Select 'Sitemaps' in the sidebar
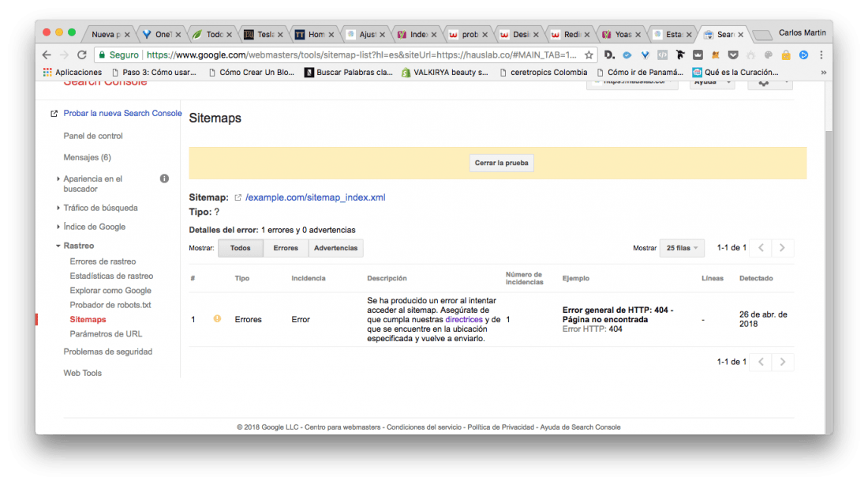The height and width of the screenshot is (485, 868). pos(88,319)
